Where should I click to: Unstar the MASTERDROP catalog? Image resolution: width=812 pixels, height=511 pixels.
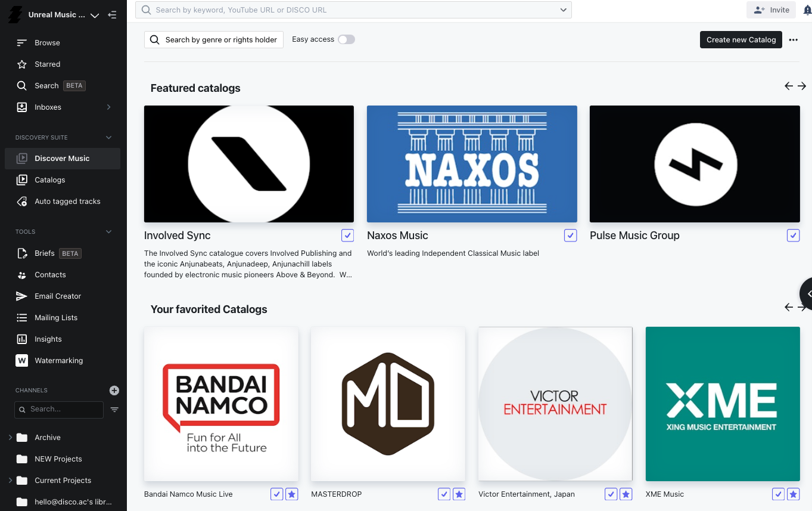459,494
